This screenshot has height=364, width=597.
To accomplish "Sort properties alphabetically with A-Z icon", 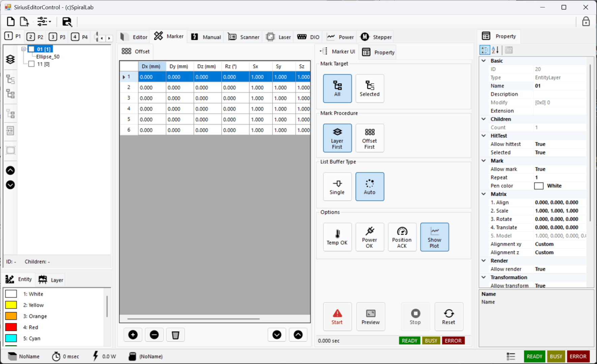I will click(495, 50).
